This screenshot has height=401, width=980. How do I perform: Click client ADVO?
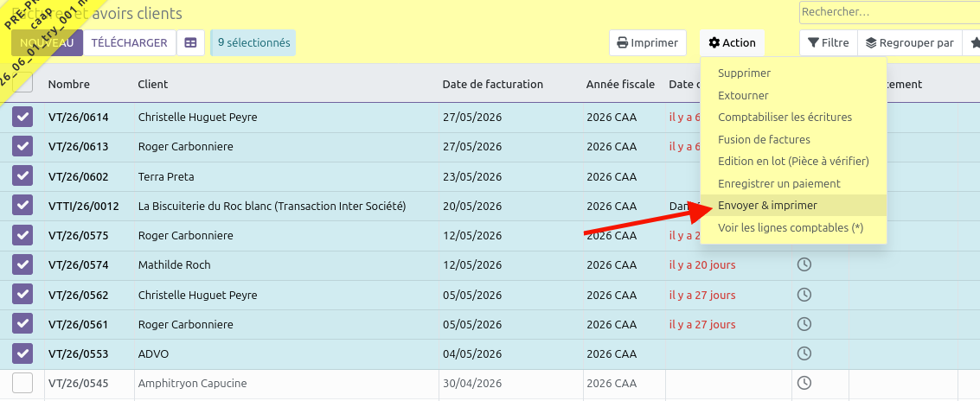[153, 354]
